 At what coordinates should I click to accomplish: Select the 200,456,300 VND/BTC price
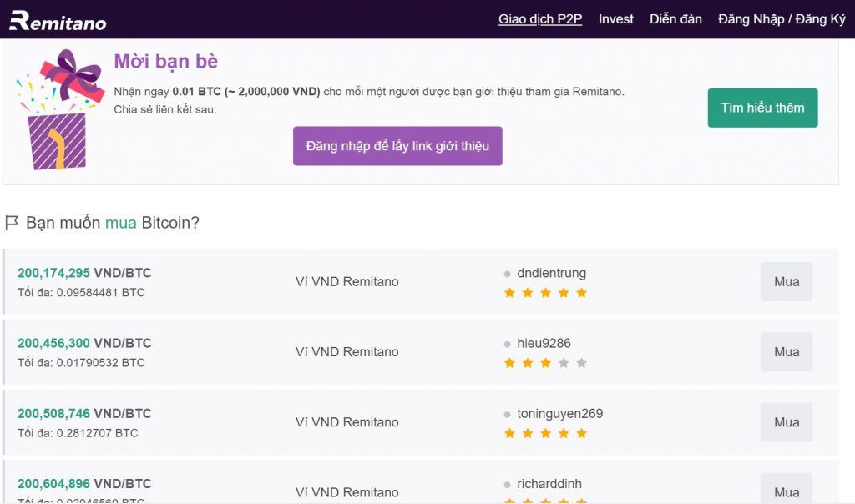pyautogui.click(x=84, y=343)
